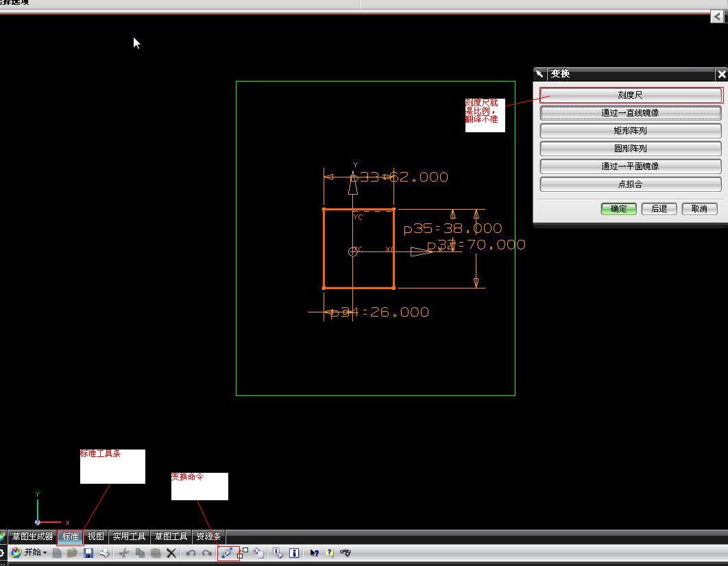Screen dimensions: 728x566
Task: Close the 变换 dialog
Action: pyautogui.click(x=722, y=74)
